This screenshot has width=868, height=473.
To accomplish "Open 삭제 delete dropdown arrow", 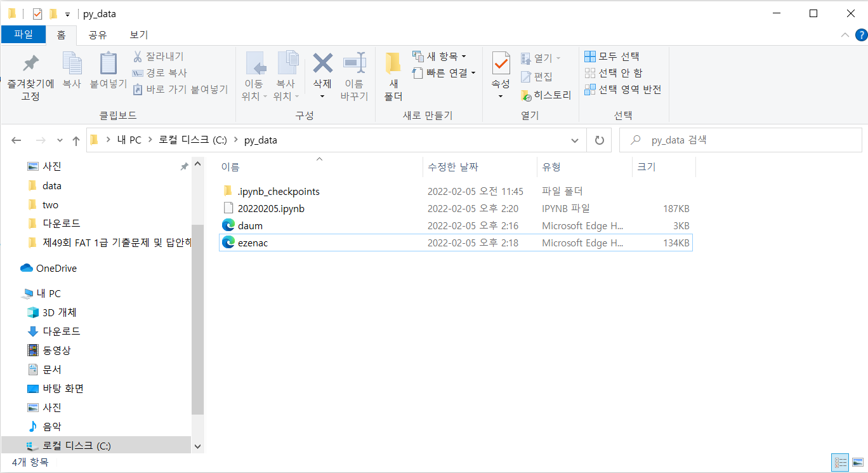I will pyautogui.click(x=322, y=97).
